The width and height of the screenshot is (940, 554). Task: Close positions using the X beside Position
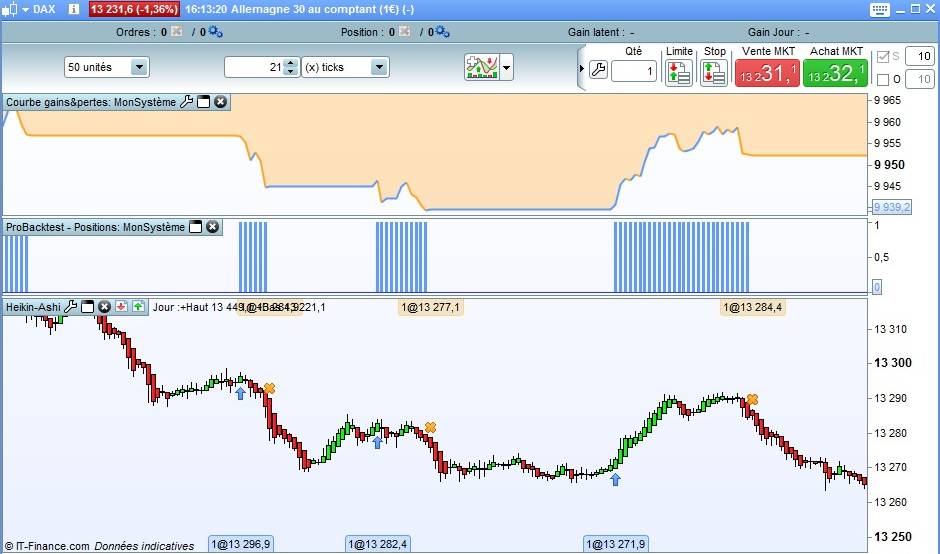pyautogui.click(x=405, y=31)
